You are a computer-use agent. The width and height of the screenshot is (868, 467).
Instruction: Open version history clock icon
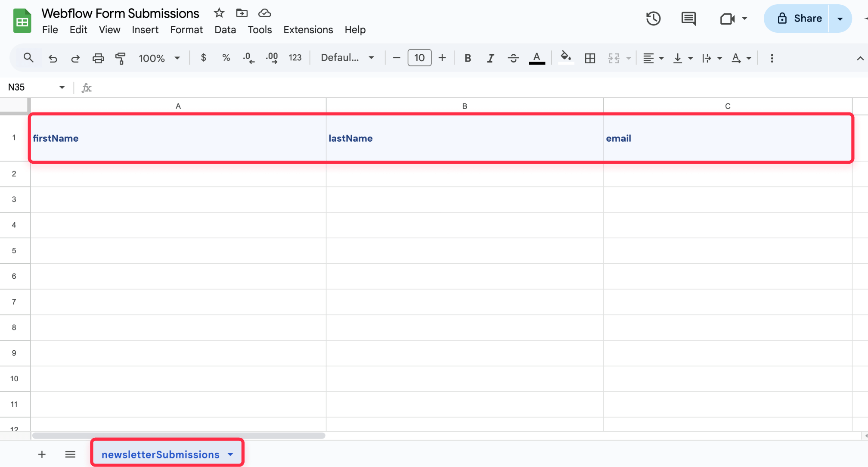click(x=653, y=19)
